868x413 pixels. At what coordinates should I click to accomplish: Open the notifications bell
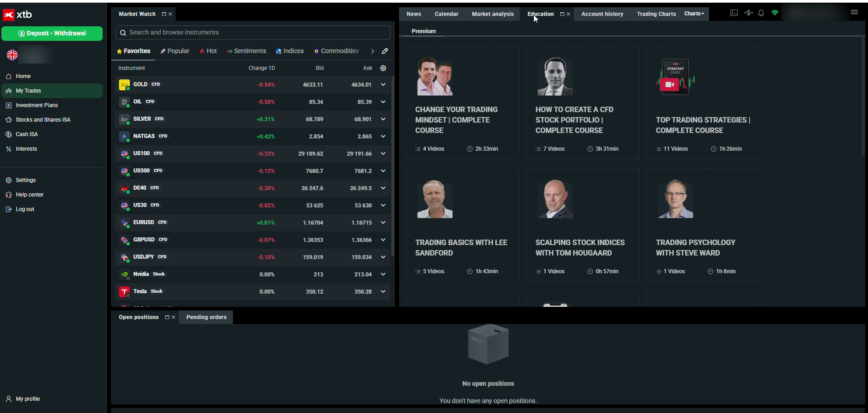(x=761, y=13)
